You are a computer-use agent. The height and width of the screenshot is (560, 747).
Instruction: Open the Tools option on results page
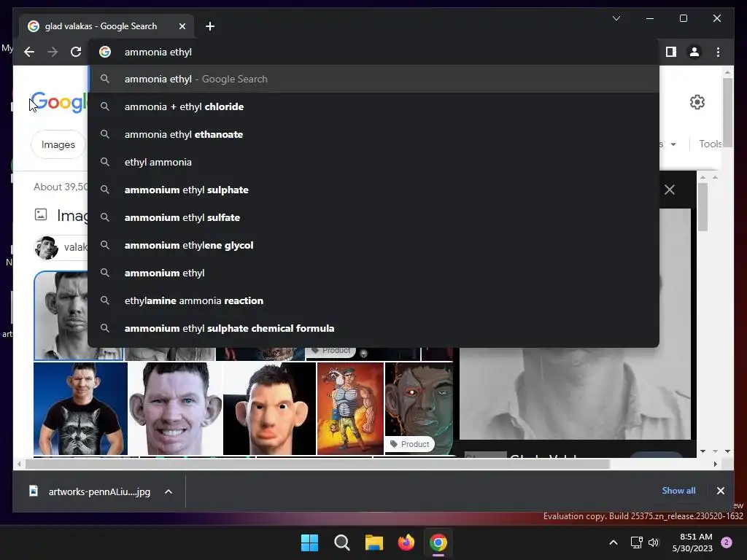(710, 144)
